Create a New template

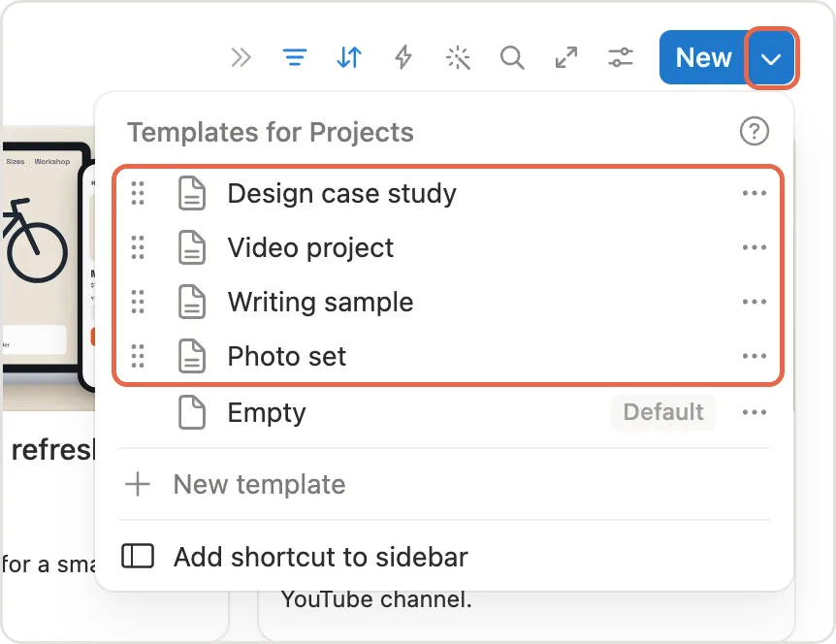tap(444, 484)
